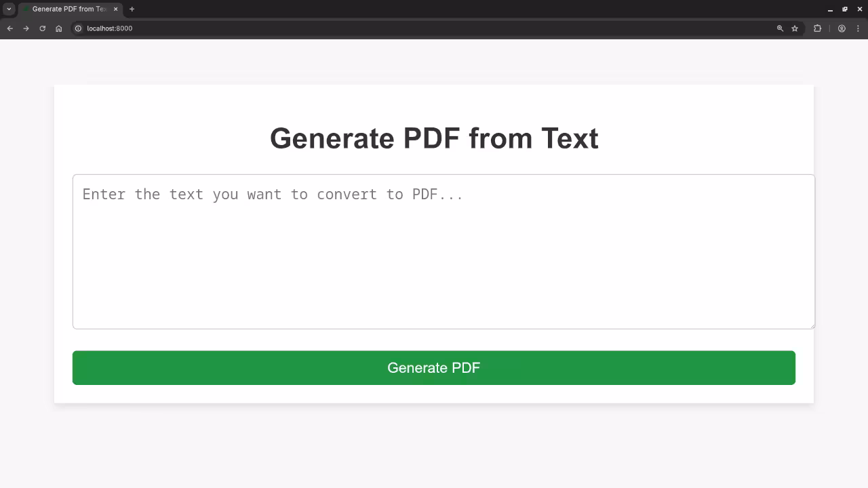Click the forward navigation arrow
The height and width of the screenshot is (488, 868).
pos(26,28)
